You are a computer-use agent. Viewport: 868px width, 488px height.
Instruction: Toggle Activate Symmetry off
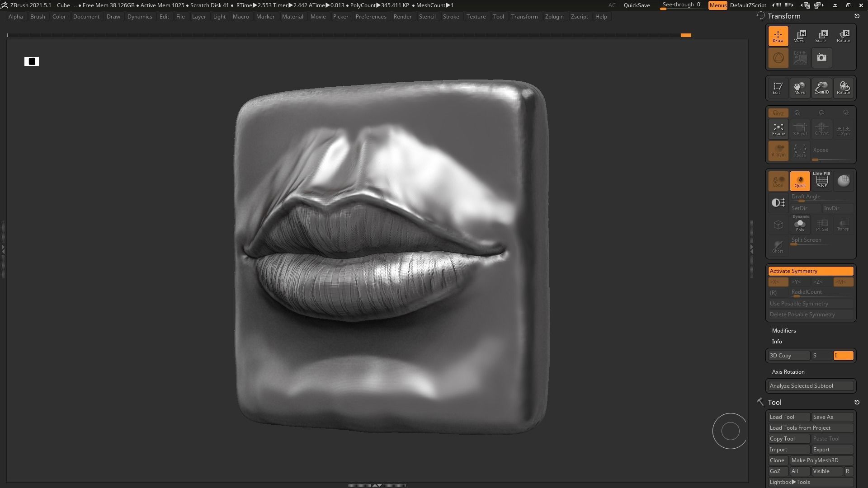pyautogui.click(x=810, y=271)
